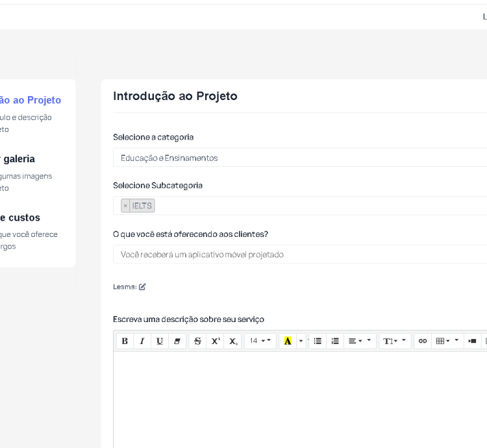Toggle superscript formatting
This screenshot has width=487, height=448.
216,341
